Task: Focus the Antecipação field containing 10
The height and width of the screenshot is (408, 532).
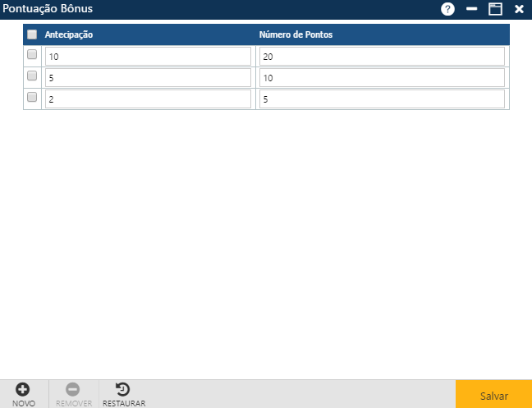Action: pos(148,57)
